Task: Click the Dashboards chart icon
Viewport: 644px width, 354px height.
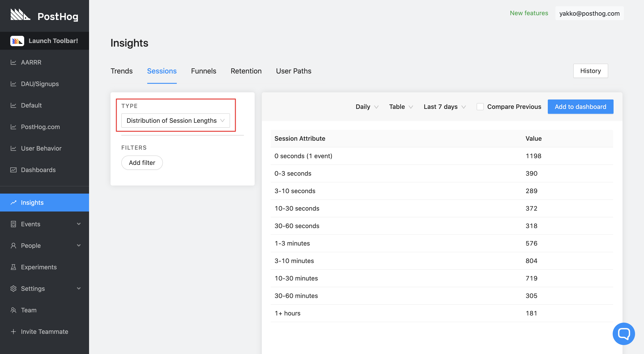Action: click(x=13, y=170)
